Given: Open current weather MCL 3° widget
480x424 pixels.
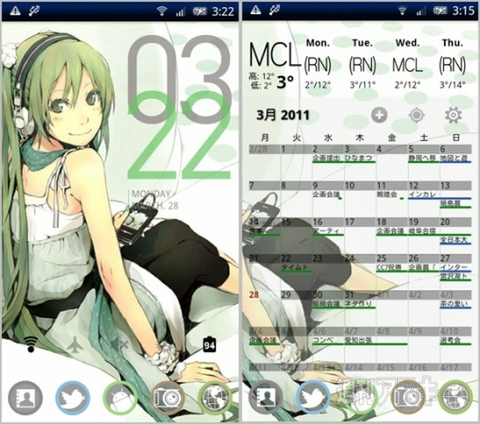Looking at the screenshot, I should click(275, 66).
